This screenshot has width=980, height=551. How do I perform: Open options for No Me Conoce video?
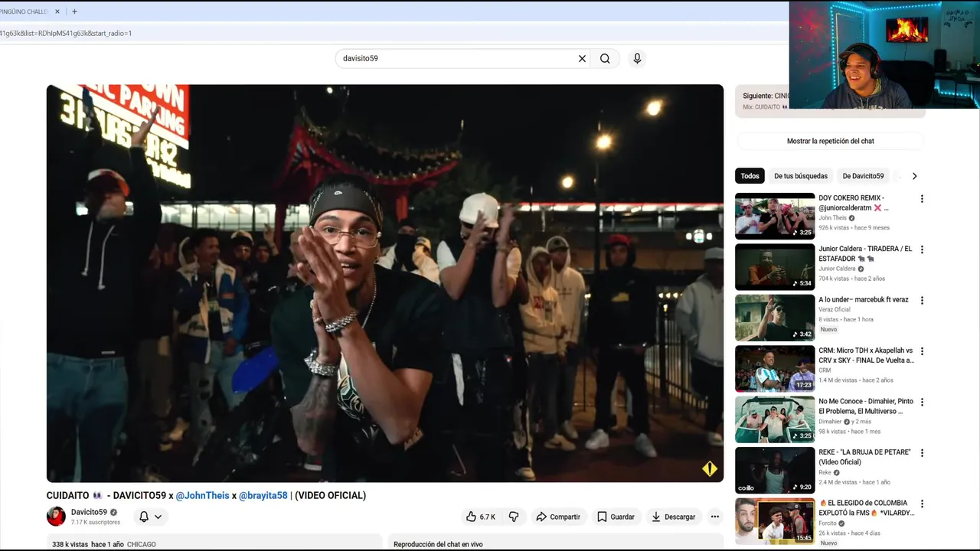click(922, 402)
